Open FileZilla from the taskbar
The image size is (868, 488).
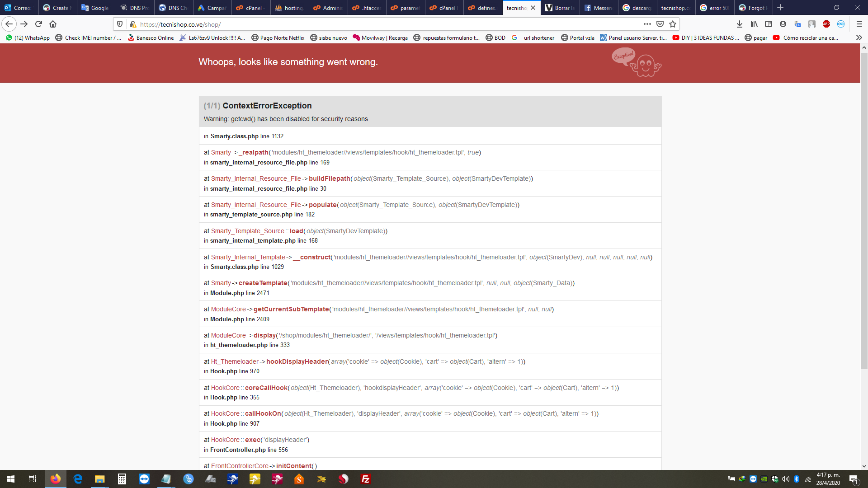[x=366, y=479]
